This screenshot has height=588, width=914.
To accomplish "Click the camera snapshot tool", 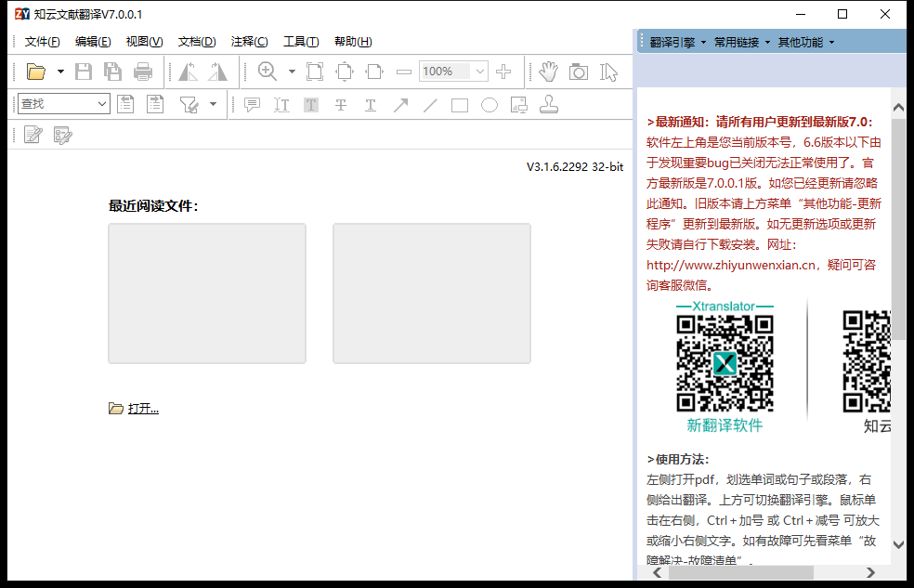I will 579,72.
